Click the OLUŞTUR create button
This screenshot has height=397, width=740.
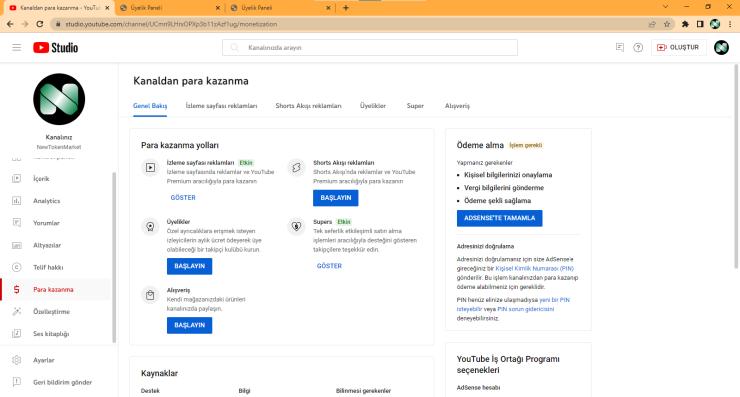pos(679,47)
